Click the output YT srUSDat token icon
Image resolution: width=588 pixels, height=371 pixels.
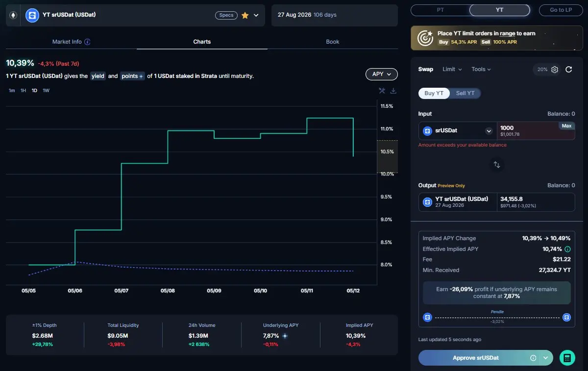pyautogui.click(x=427, y=202)
